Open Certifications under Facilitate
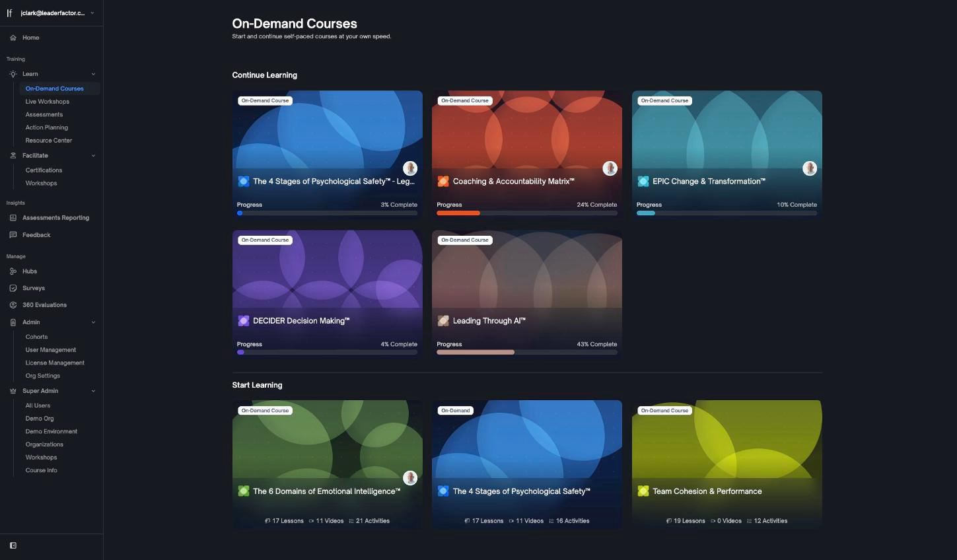This screenshot has height=560, width=957. 44,170
